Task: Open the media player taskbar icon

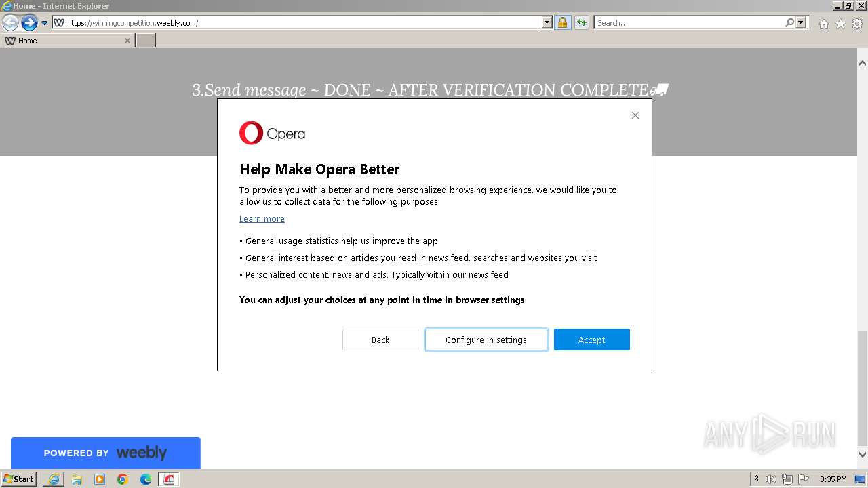Action: pyautogui.click(x=100, y=479)
